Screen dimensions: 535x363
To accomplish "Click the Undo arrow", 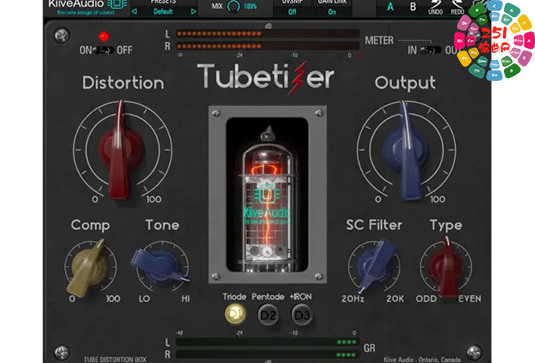I will point(435,5).
